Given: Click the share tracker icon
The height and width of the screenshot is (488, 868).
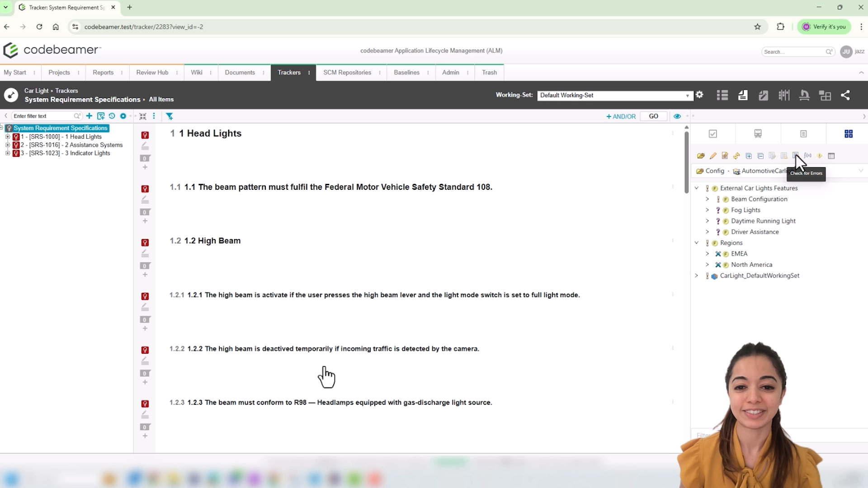Looking at the screenshot, I should pyautogui.click(x=846, y=95).
